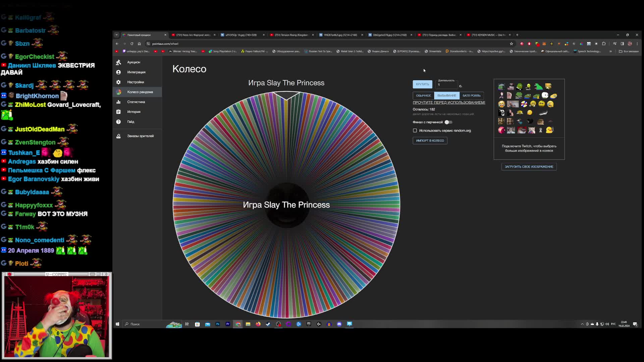The image size is (644, 362).
Task: Check Использовать сервис random.org checkbox
Action: tap(415, 131)
